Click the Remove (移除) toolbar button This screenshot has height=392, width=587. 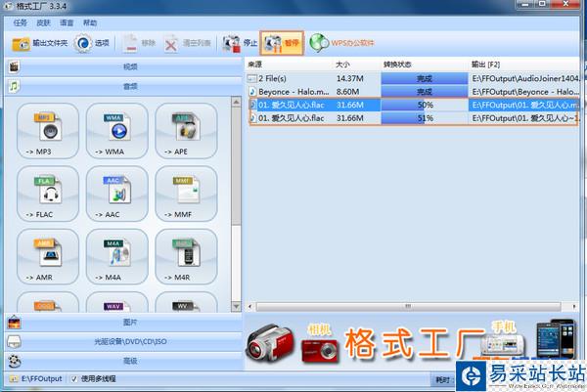coord(139,43)
